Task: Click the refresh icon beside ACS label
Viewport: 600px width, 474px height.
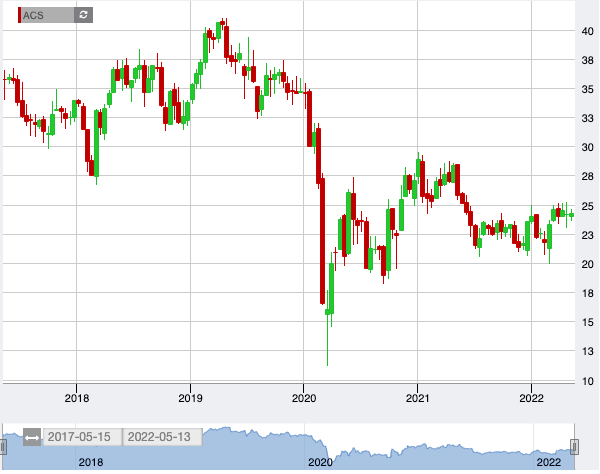Action: pyautogui.click(x=83, y=15)
